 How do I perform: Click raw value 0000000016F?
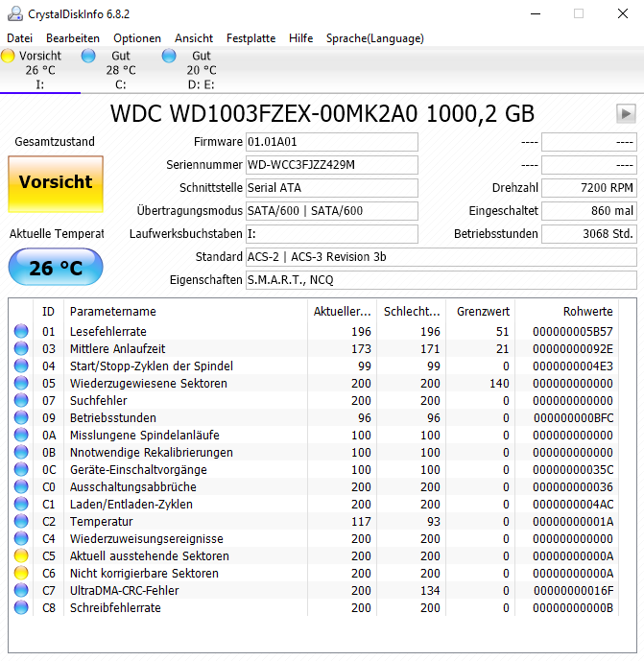[x=573, y=591]
